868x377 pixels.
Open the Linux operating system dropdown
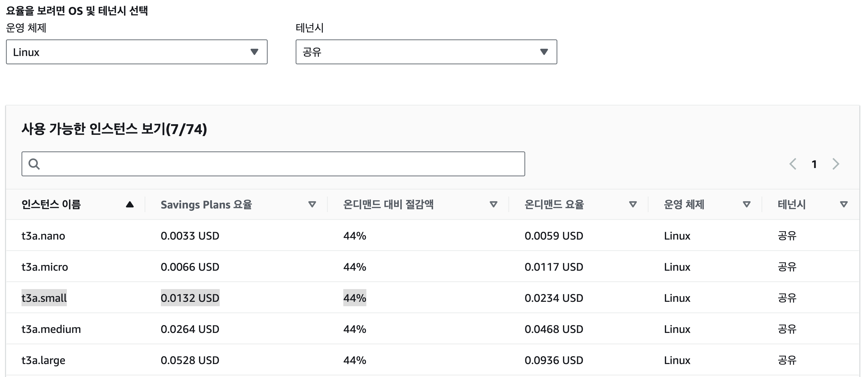click(137, 52)
